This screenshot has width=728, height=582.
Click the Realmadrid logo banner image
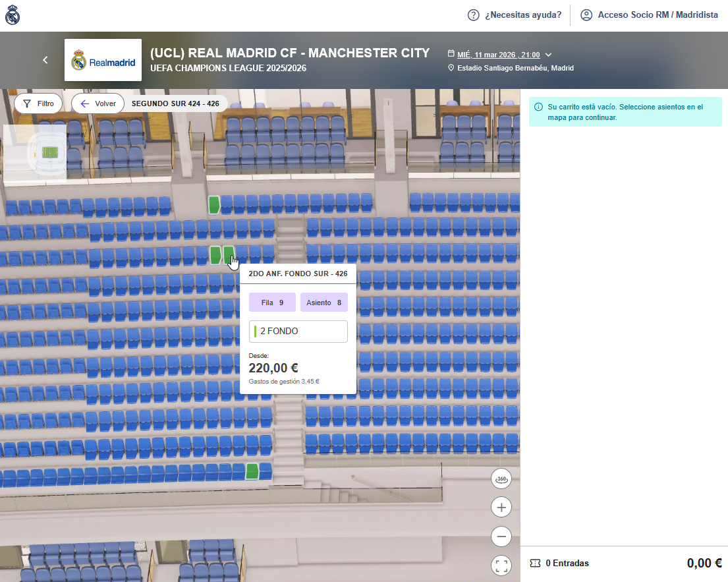(103, 60)
